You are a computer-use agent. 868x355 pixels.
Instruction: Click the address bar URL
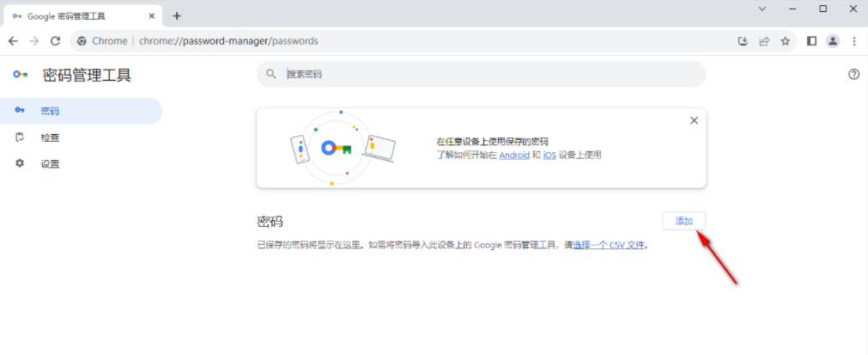click(228, 41)
